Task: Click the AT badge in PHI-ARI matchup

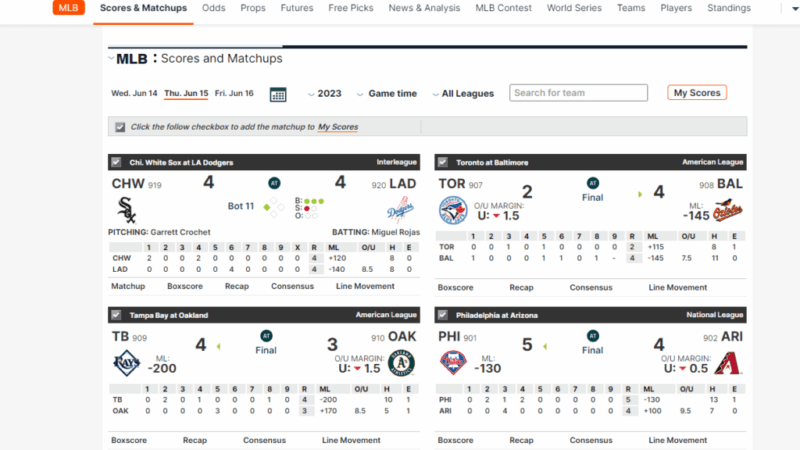Action: (x=592, y=336)
